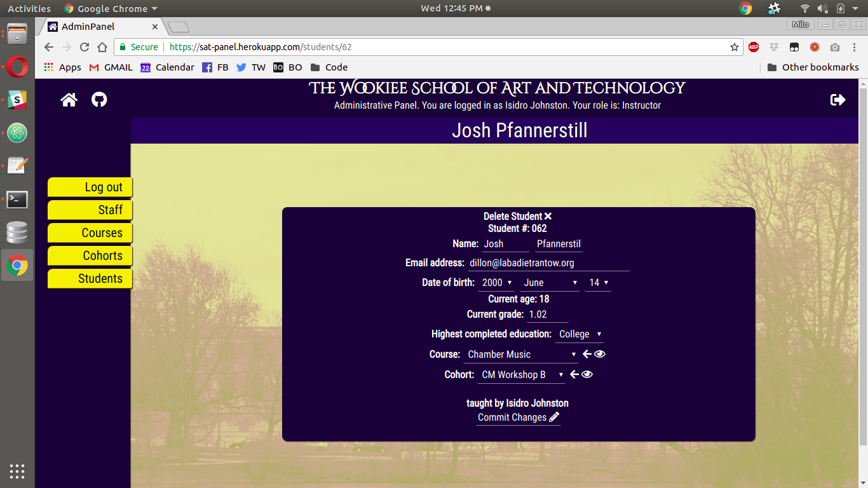View CM Workshop B cohort via eye icon
The height and width of the screenshot is (488, 868).
coord(587,375)
